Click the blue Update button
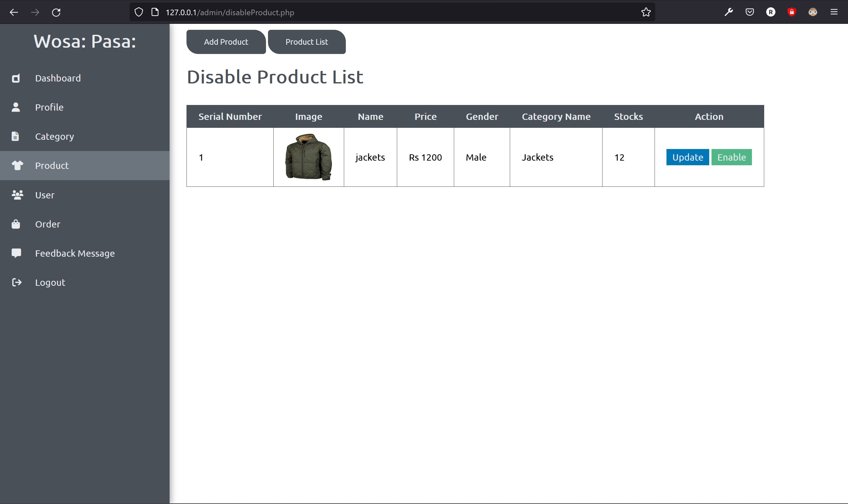848x504 pixels. point(687,157)
